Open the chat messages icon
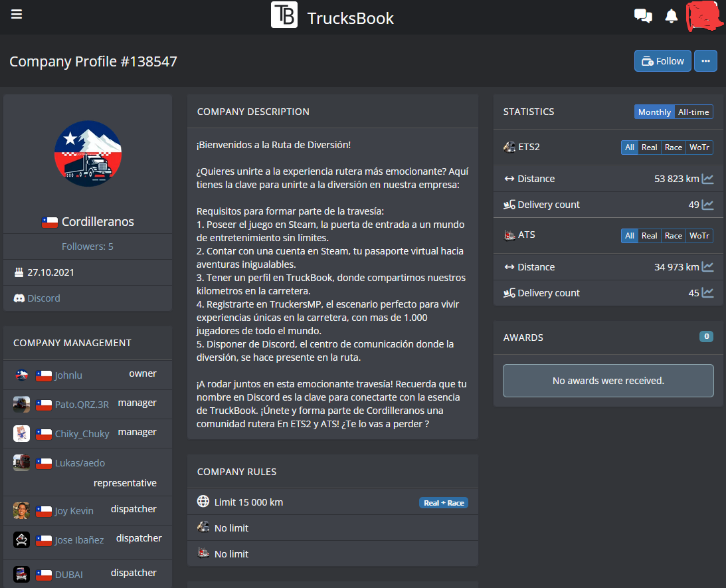The height and width of the screenshot is (588, 726). 643,16
